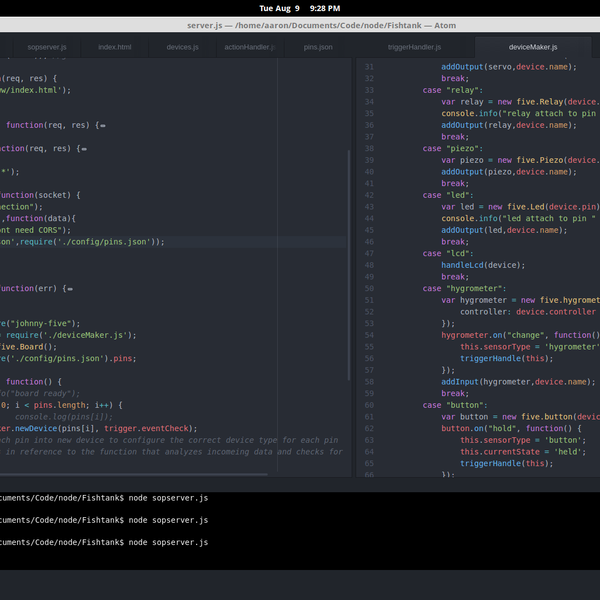
Task: Click addOutput(relay,device.name); line
Action: coord(509,125)
